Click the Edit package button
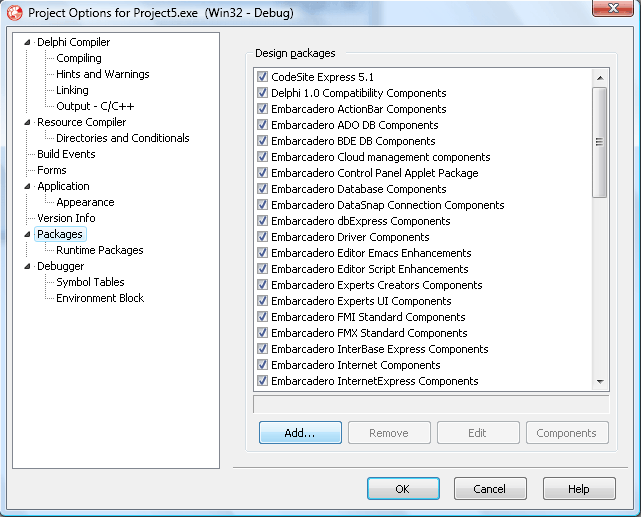 pos(478,433)
